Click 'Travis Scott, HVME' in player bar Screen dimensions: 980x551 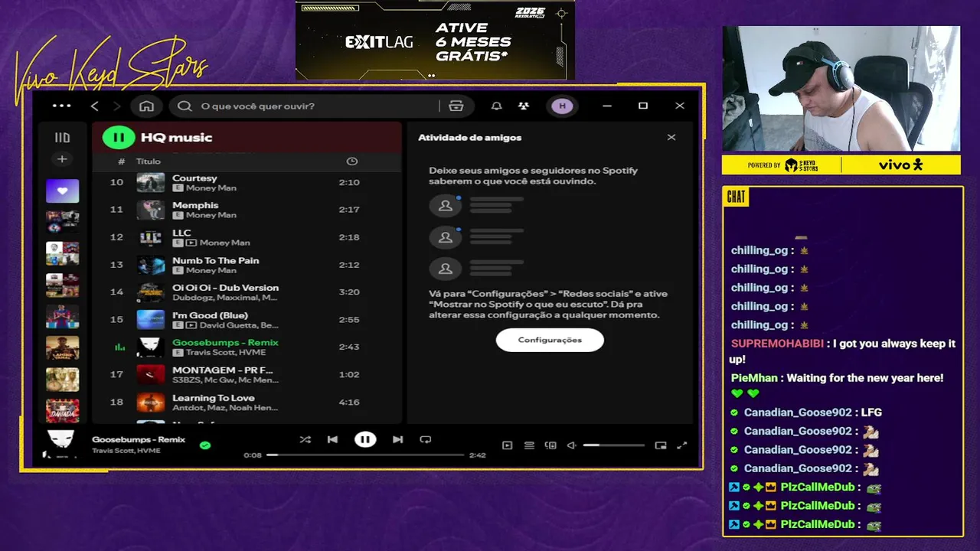[127, 451]
